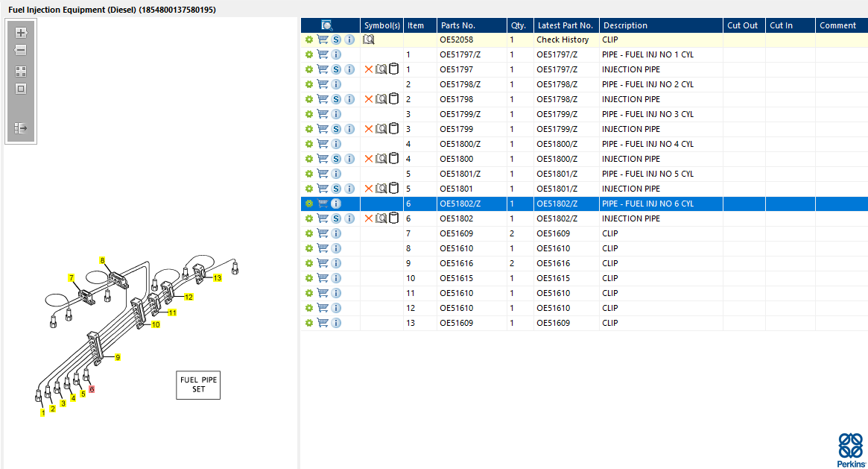Viewport: 868px width, 469px height.
Task: Click the green gear on OE51616 row
Action: 309,263
